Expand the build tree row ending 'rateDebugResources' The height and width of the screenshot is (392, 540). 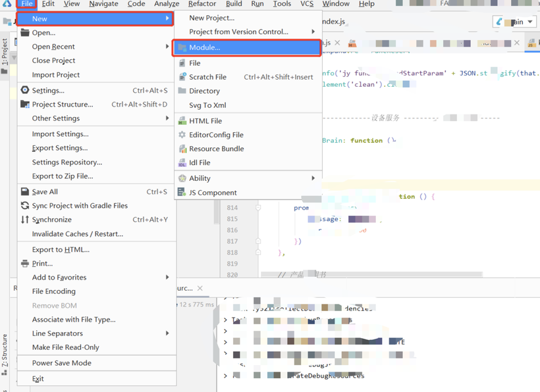[225, 376]
